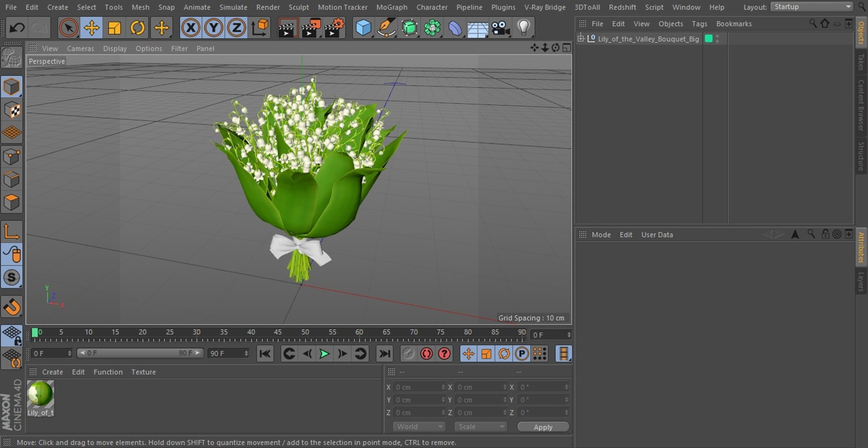Image resolution: width=868 pixels, height=448 pixels.
Task: Open the Simulate menu
Action: coord(233,7)
